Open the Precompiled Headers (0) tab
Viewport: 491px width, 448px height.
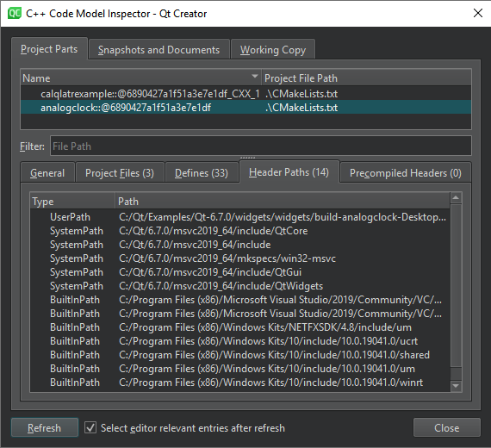click(x=406, y=173)
